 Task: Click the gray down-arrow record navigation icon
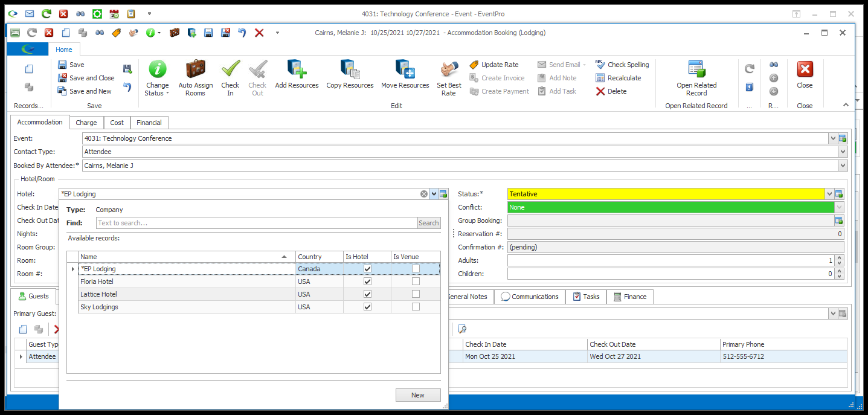(774, 91)
